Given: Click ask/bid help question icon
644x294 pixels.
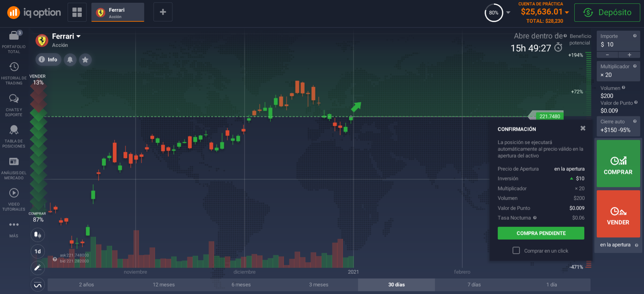Looking at the screenshot, I should pos(55,259).
